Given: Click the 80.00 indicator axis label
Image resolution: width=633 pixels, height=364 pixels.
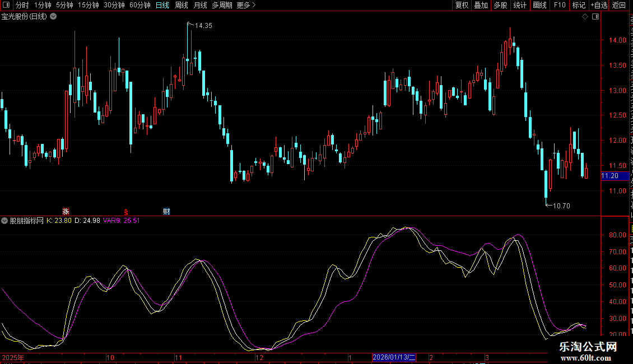Looking at the screenshot, I should (x=617, y=235).
